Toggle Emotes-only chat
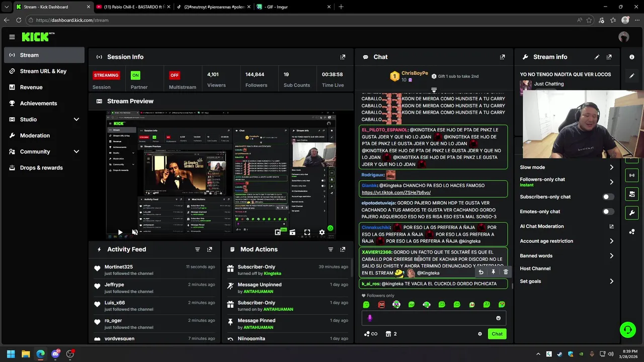 tap(608, 211)
